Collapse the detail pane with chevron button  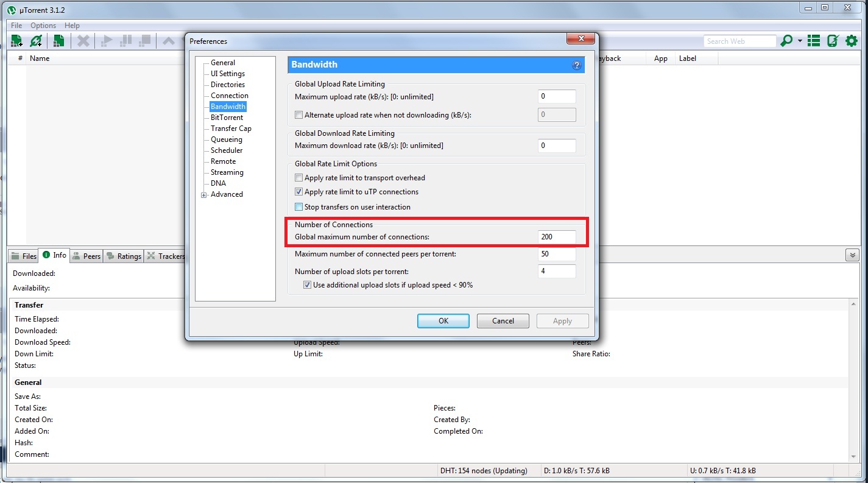pos(852,255)
